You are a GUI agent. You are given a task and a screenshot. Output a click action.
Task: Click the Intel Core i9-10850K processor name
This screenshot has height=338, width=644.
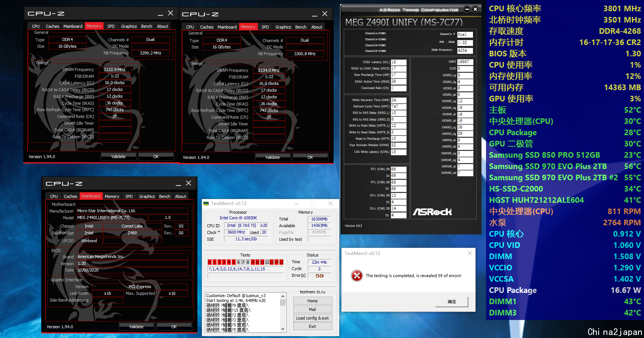[238, 218]
